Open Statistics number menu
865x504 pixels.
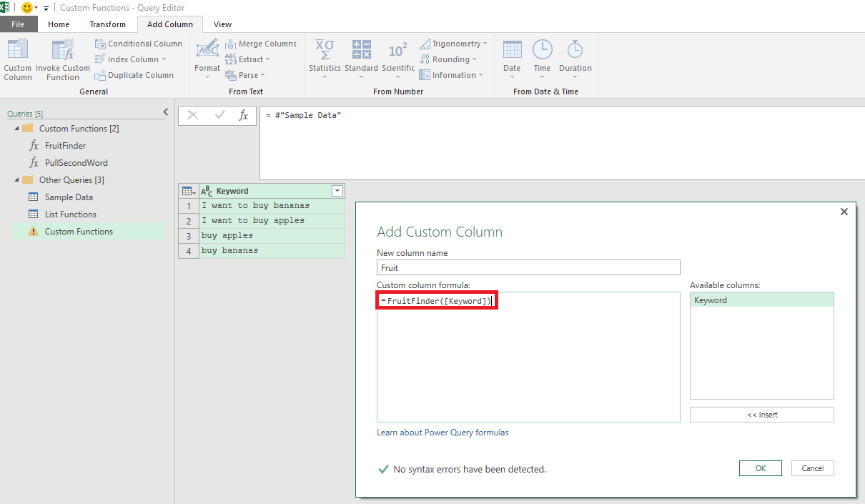click(325, 60)
